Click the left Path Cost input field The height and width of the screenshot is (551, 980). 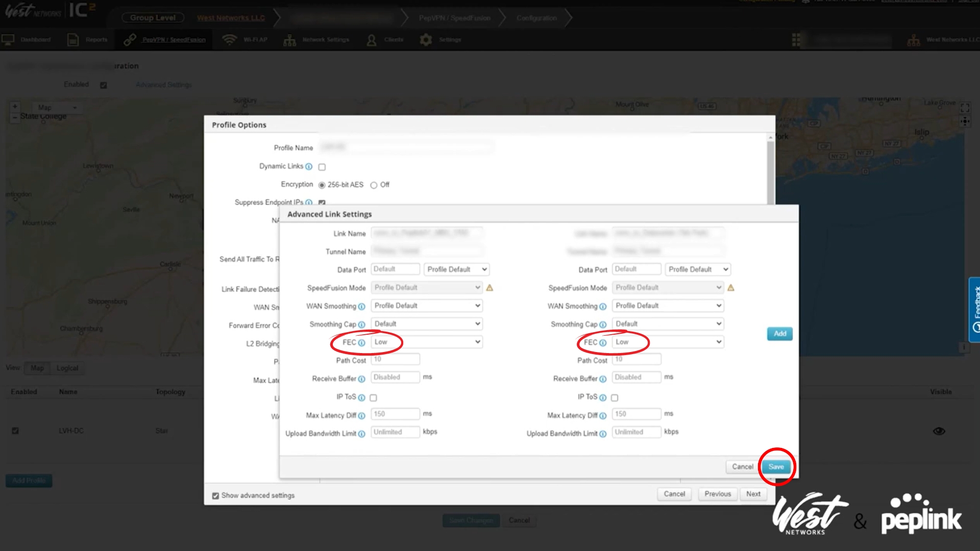[x=395, y=360]
